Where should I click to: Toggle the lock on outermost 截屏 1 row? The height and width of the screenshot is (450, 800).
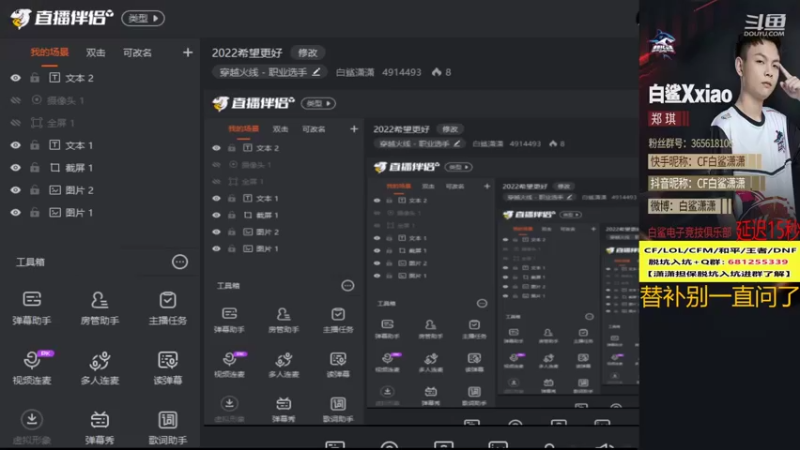point(35,167)
